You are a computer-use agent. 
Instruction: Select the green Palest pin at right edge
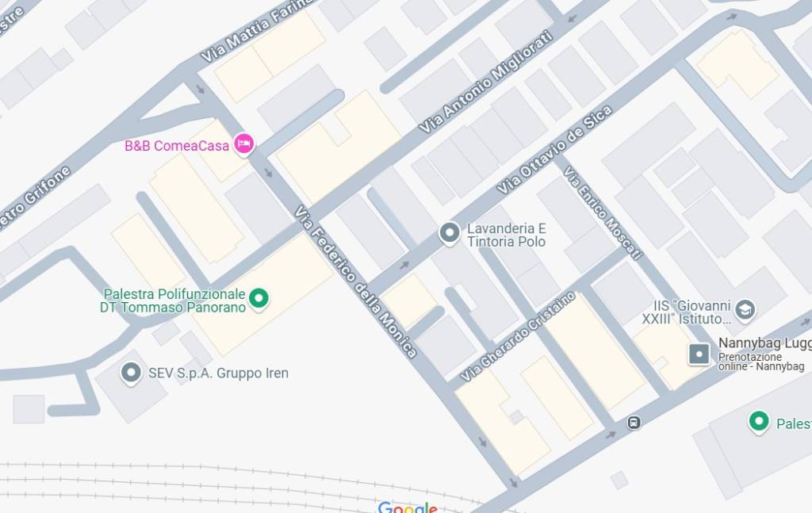coord(759,421)
